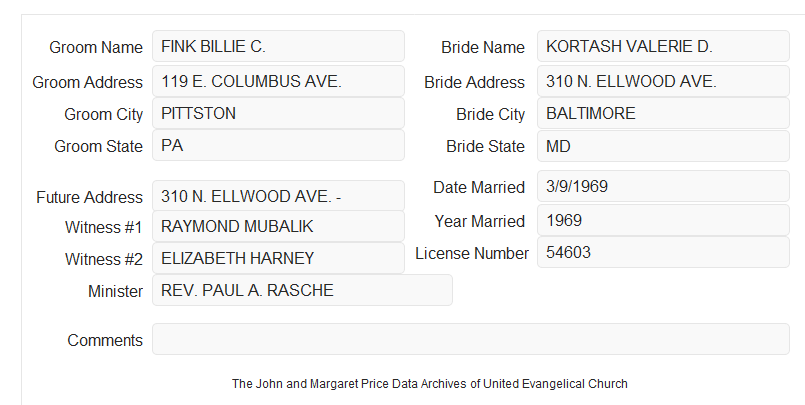Select the Bride State field with MD
This screenshot has width=805, height=405.
tap(663, 146)
